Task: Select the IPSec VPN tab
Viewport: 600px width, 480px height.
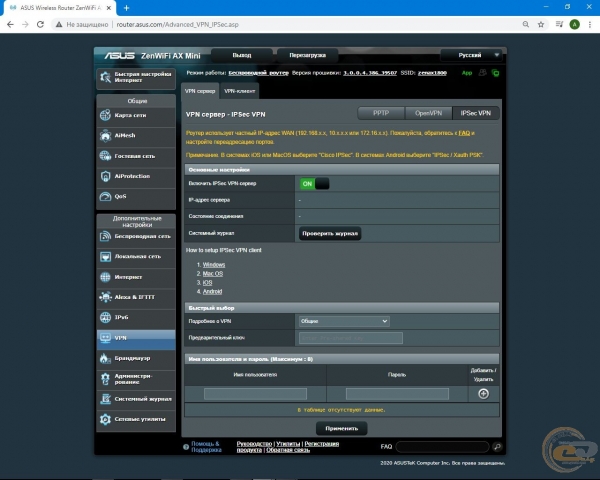Action: 476,113
